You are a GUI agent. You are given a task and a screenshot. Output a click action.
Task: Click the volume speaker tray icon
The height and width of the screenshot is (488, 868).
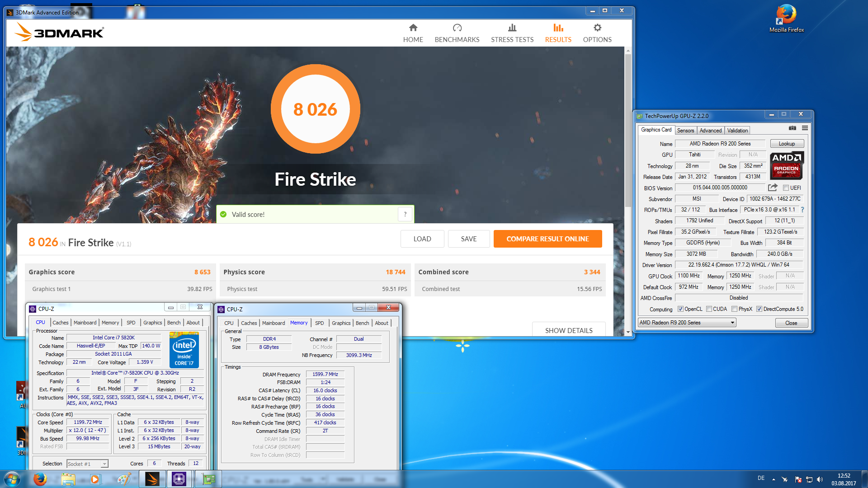click(x=820, y=479)
